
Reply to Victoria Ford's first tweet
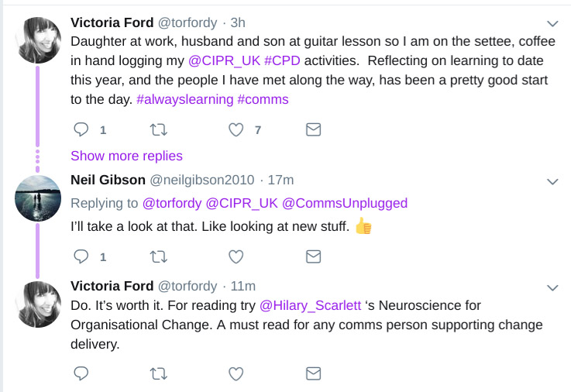[81, 129]
